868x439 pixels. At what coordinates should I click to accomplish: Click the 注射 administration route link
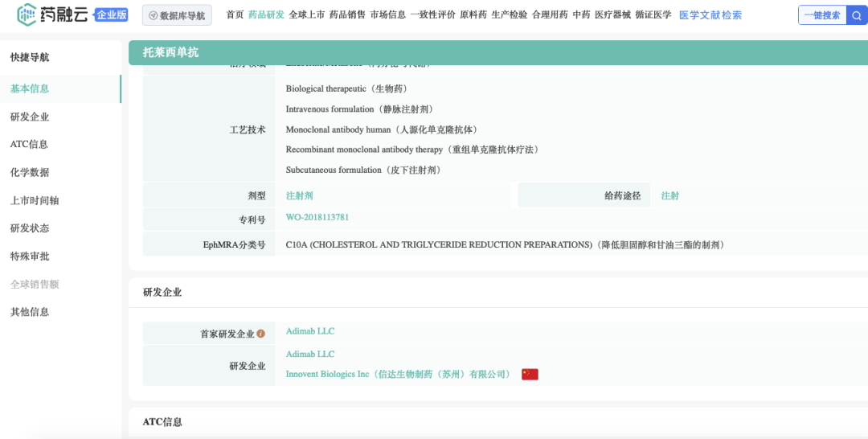(x=669, y=195)
